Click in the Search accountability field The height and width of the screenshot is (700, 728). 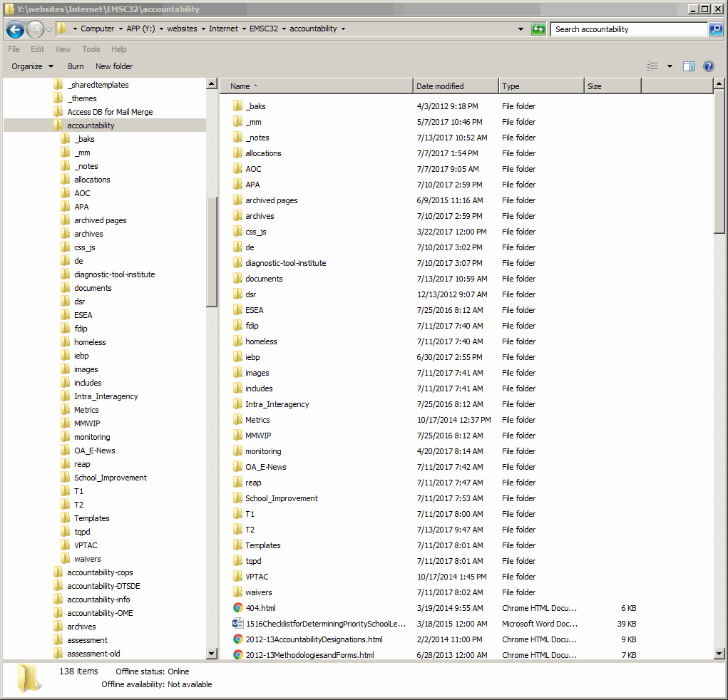pyautogui.click(x=627, y=29)
